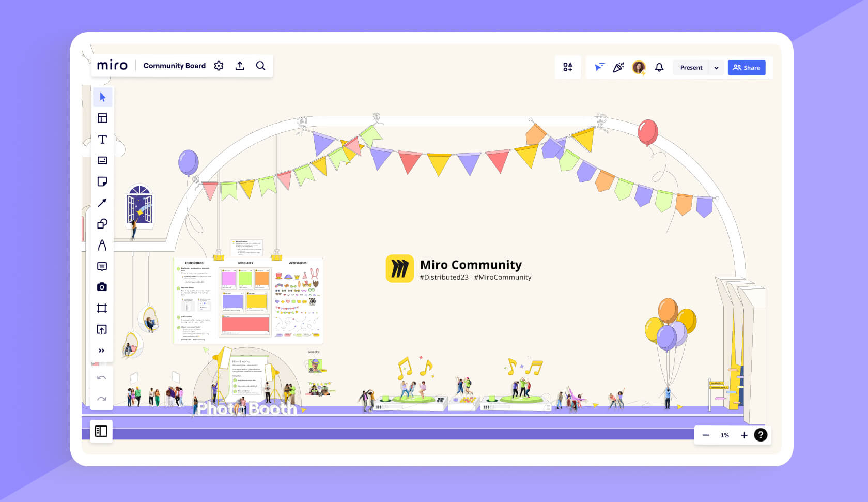Select the Arrow connection tool
Image resolution: width=868 pixels, height=502 pixels.
coord(102,203)
